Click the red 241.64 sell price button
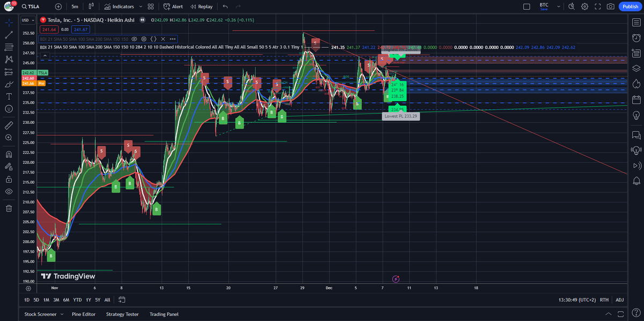The width and height of the screenshot is (644, 321). tap(49, 29)
